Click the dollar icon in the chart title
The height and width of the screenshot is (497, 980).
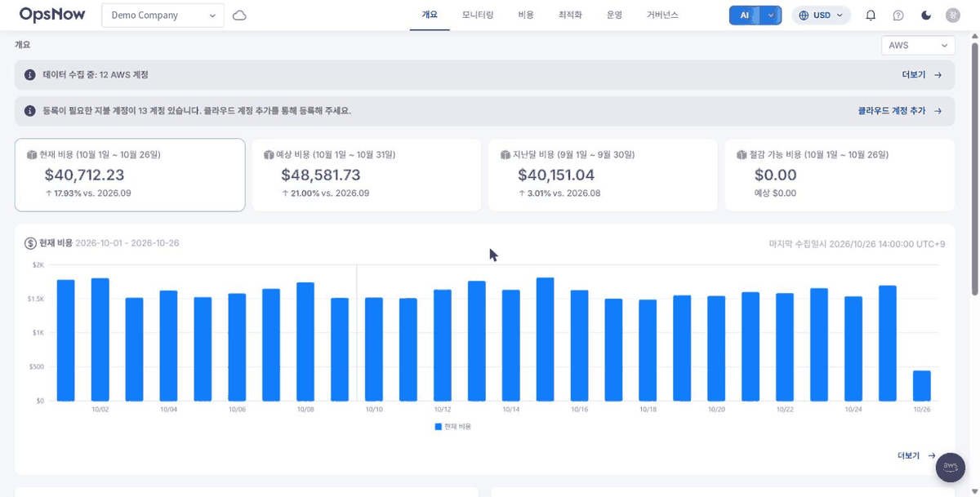click(31, 243)
